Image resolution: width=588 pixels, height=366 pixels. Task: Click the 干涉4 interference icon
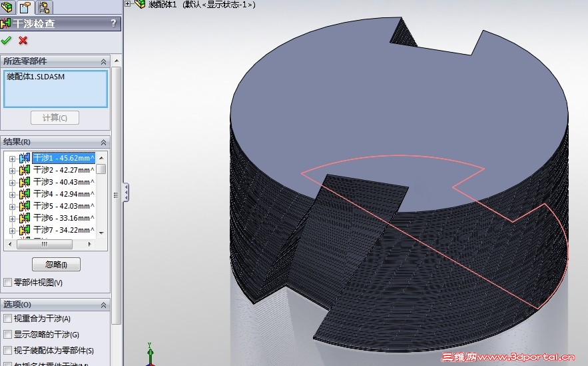(25, 194)
